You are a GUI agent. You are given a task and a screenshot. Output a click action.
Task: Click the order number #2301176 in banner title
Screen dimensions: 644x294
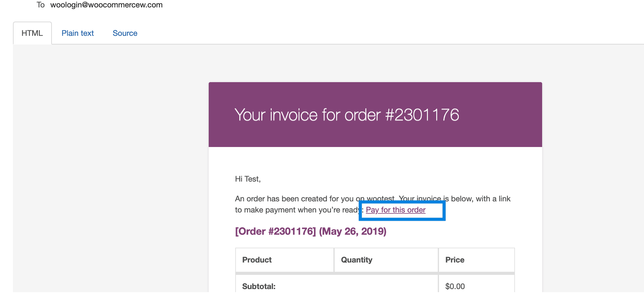tap(422, 115)
